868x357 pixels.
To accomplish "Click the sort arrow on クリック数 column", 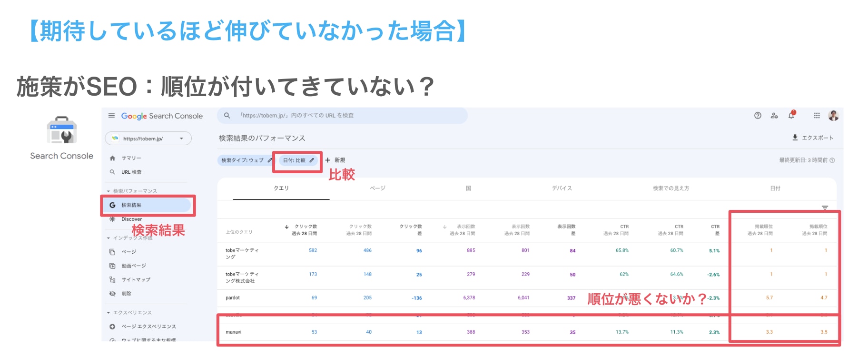I will coord(287,227).
